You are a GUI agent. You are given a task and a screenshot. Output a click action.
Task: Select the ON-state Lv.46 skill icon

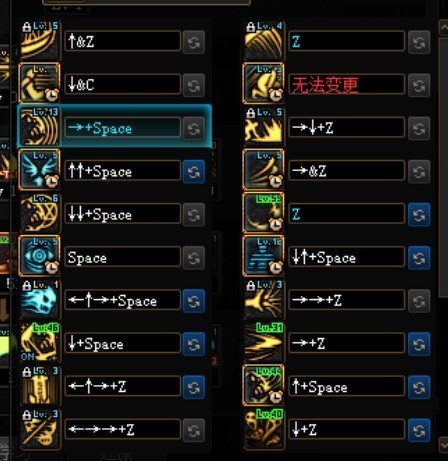[39, 342]
